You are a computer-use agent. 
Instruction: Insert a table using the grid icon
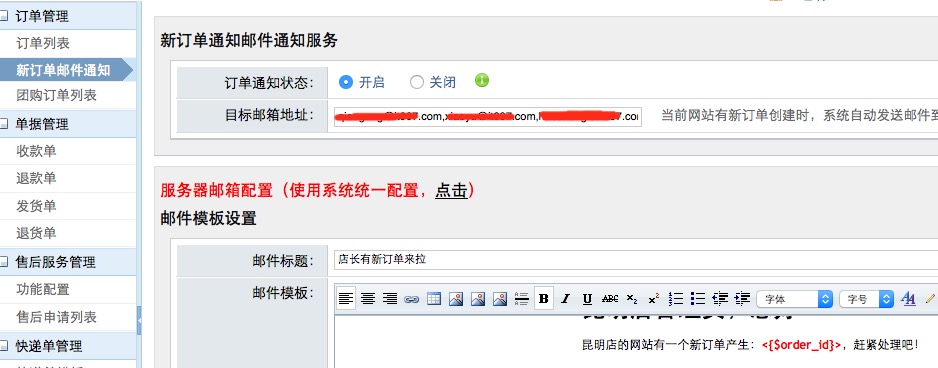point(434,299)
